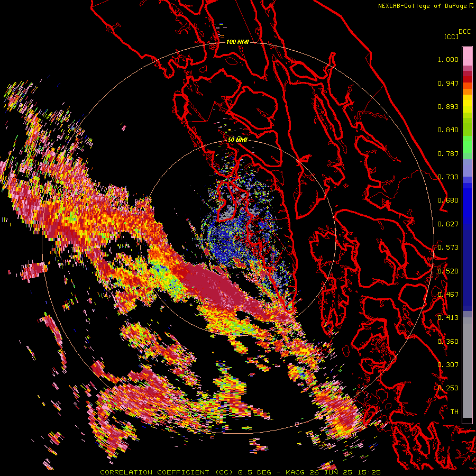This screenshot has height=476, width=476.
Task: Select the 0.787 scale value
Action: click(x=448, y=153)
